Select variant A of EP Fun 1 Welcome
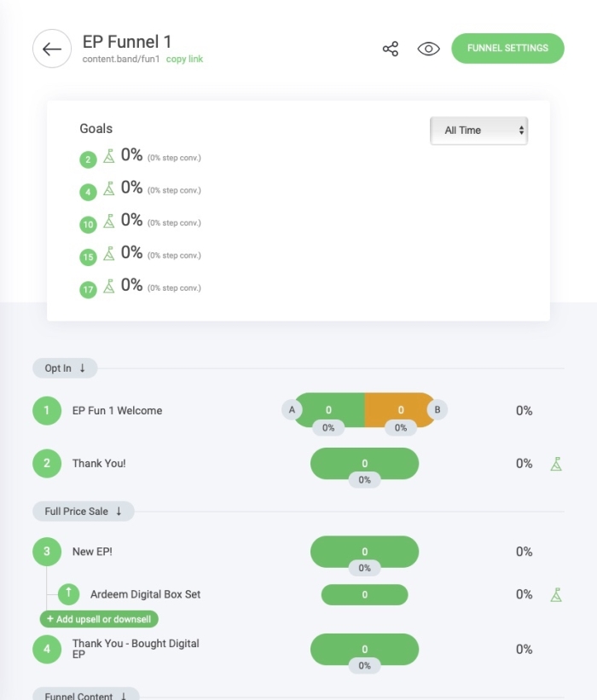The height and width of the screenshot is (700, 597). click(292, 410)
